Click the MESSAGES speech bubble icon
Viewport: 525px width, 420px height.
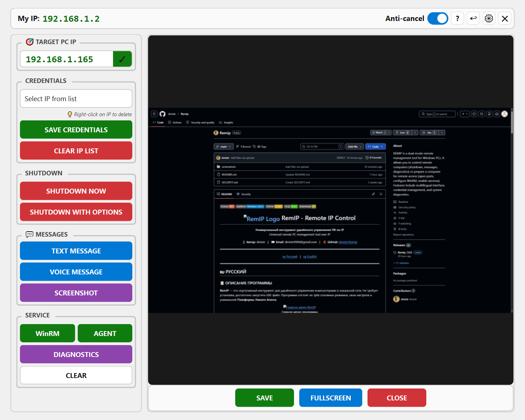coord(29,234)
